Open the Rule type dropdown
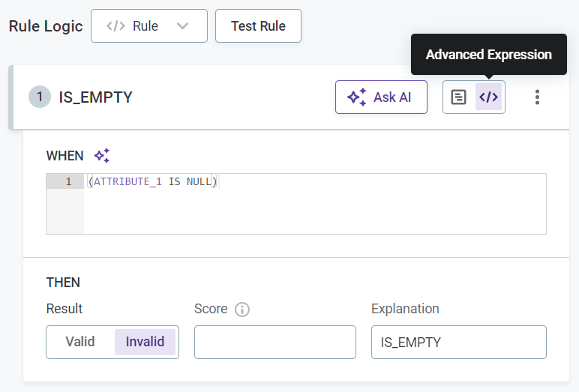 tap(148, 26)
